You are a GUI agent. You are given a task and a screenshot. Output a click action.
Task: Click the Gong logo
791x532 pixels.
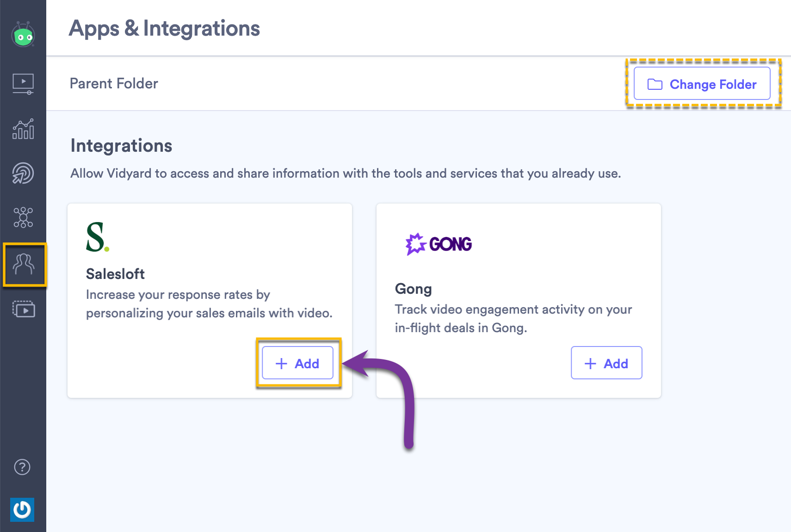tap(439, 244)
